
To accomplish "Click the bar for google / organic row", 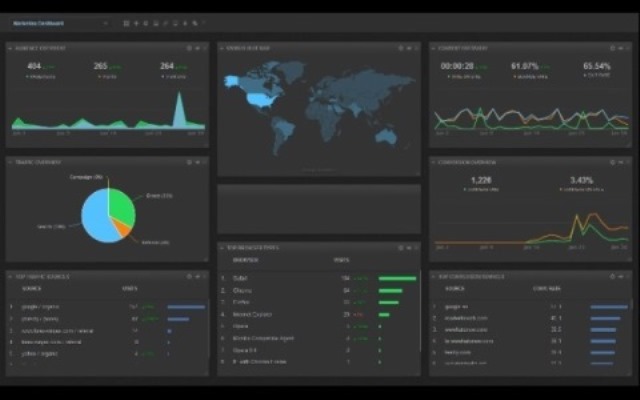I will [186, 307].
